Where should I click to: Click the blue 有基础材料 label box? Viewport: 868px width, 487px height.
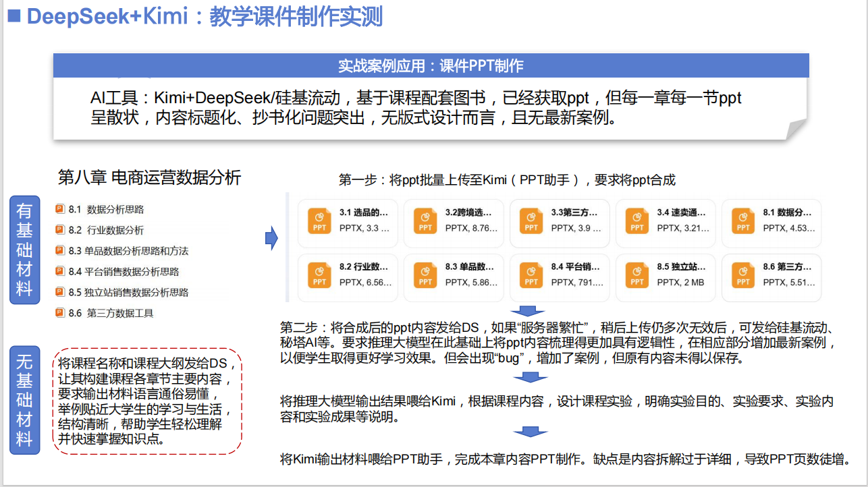[x=24, y=250]
